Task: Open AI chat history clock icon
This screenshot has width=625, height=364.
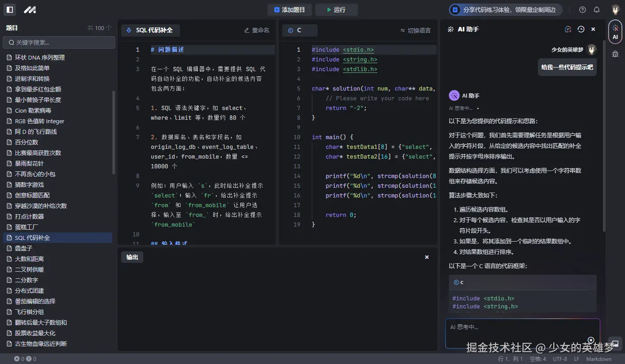Action: (x=581, y=29)
